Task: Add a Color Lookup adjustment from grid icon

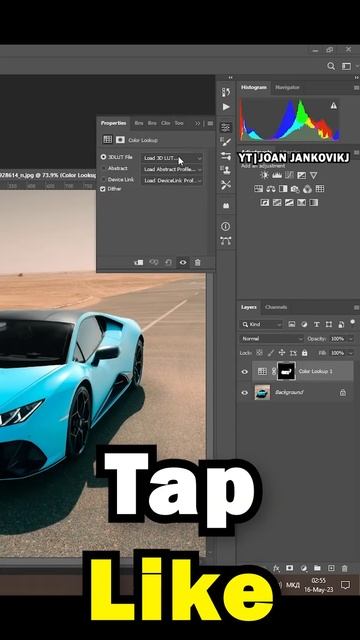Action: point(320,189)
